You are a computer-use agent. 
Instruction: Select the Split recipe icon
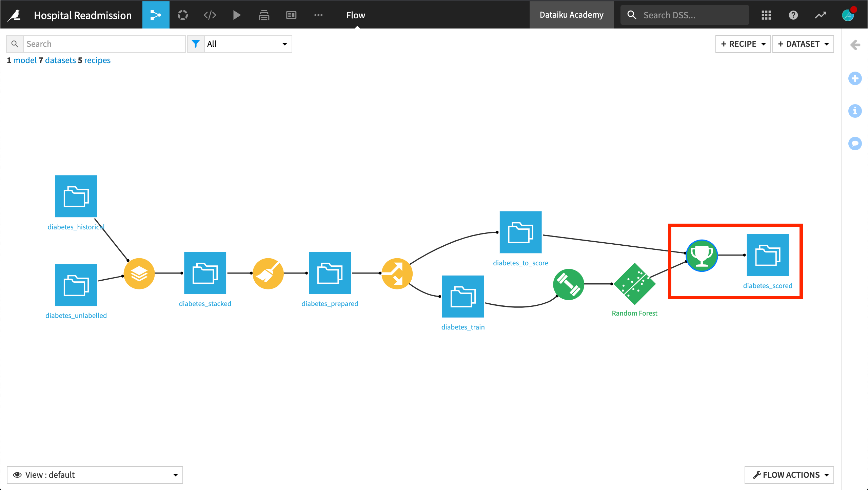coord(397,274)
